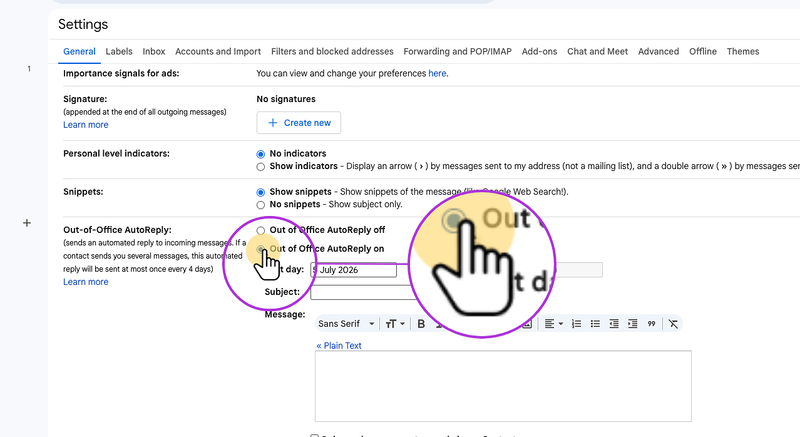Click the 'No signatures' text

[x=286, y=99]
